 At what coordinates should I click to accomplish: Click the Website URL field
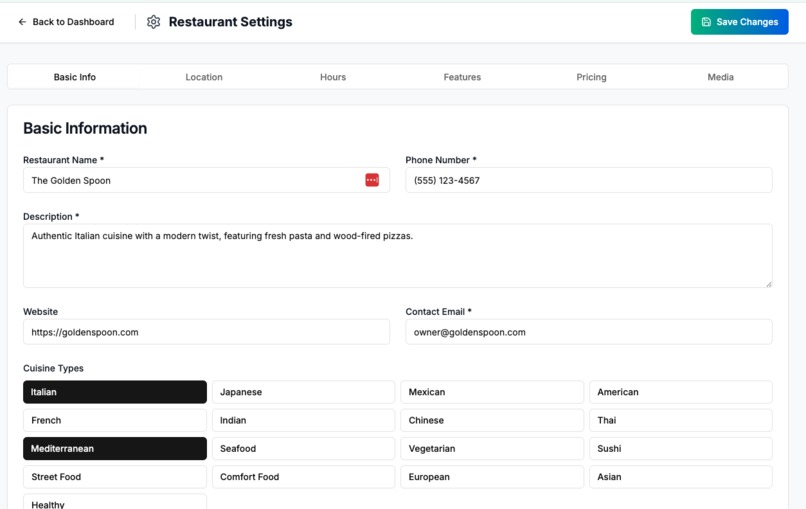(206, 332)
